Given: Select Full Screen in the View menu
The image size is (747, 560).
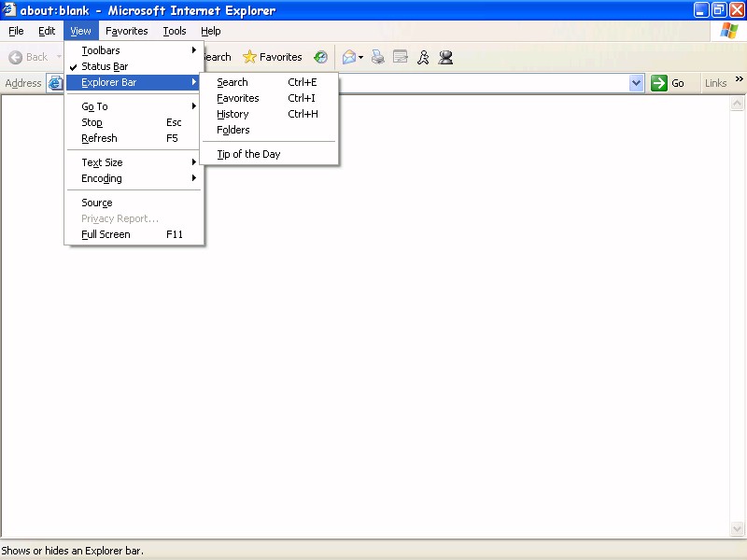Looking at the screenshot, I should click(134, 234).
